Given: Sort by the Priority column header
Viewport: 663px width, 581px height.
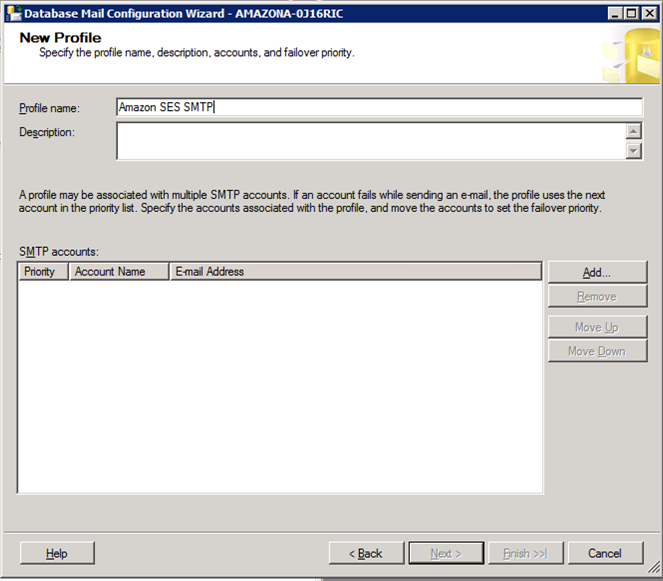Looking at the screenshot, I should tap(43, 271).
